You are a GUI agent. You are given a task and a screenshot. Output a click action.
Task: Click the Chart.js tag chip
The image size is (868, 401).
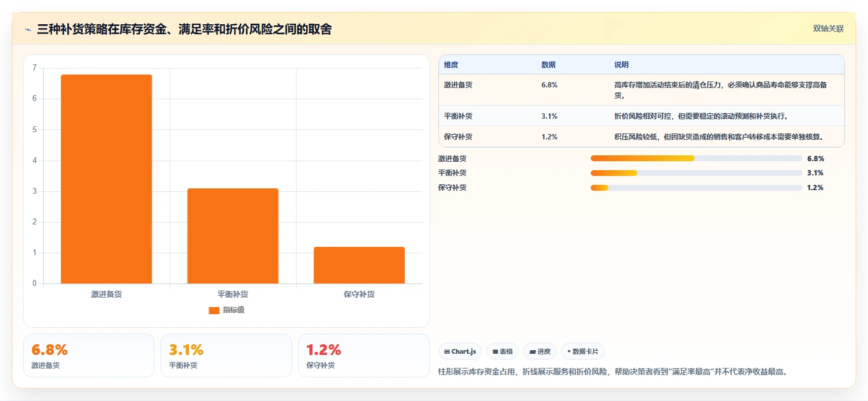tap(460, 351)
